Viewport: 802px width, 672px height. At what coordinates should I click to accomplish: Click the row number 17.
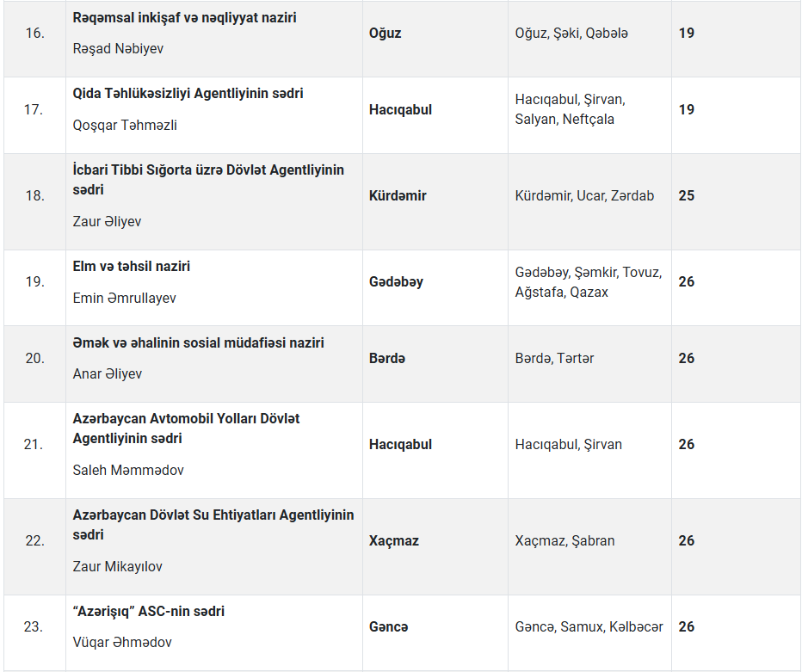click(x=34, y=110)
